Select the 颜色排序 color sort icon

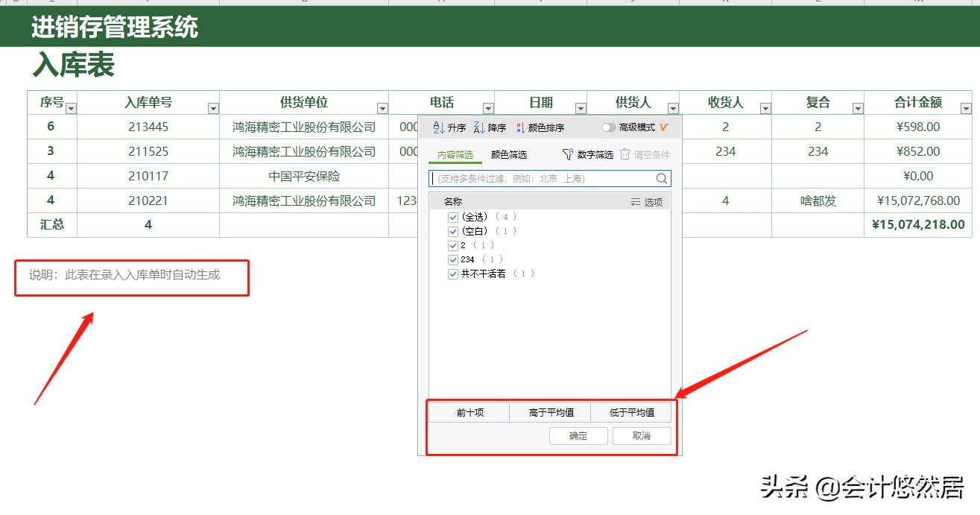pyautogui.click(x=520, y=127)
